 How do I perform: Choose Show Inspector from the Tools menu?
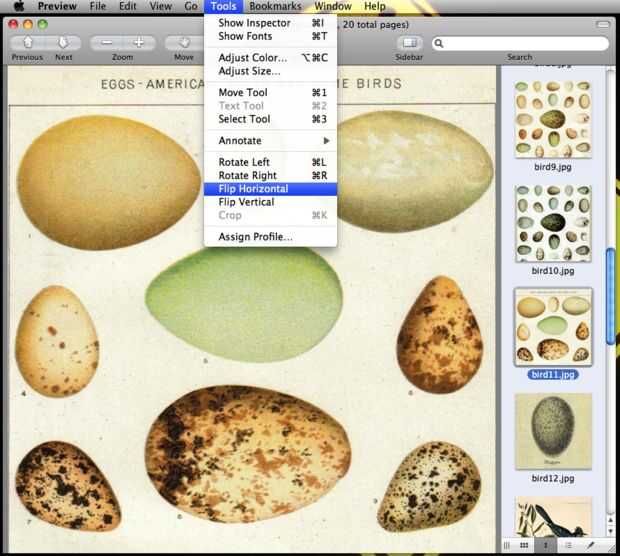coord(270,23)
